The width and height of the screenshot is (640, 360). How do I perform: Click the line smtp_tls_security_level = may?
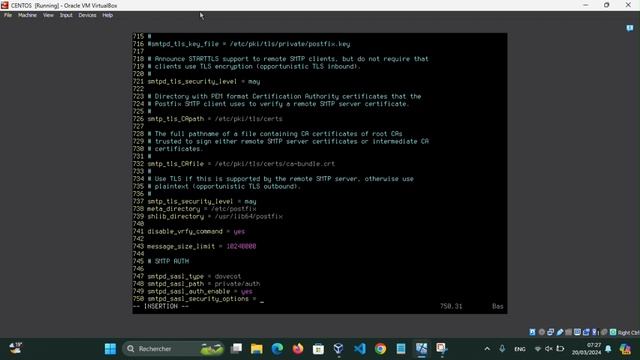(202, 201)
